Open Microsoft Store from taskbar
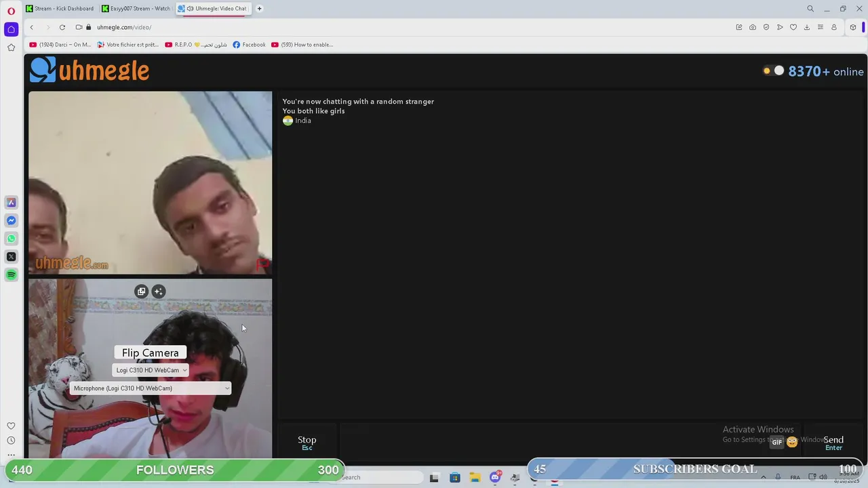Viewport: 868px width, 488px height. pyautogui.click(x=454, y=477)
